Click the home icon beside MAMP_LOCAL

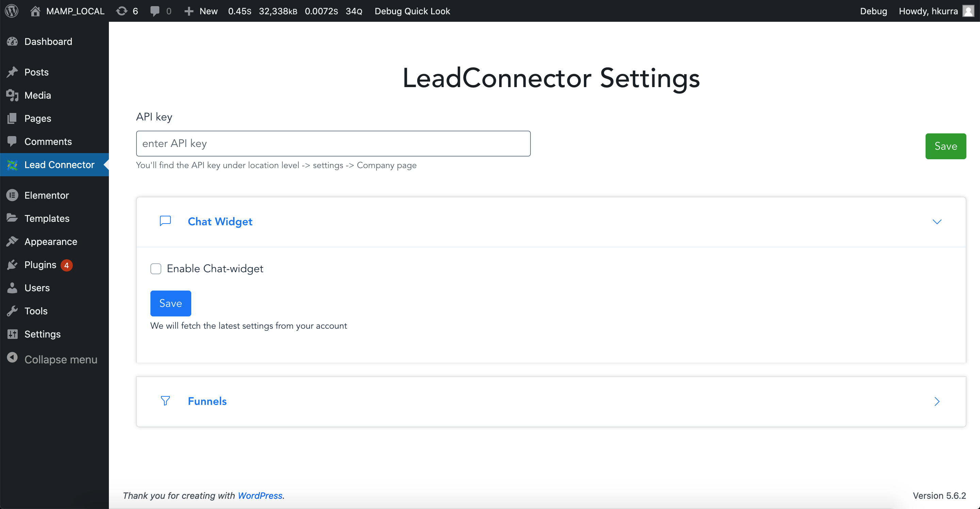pyautogui.click(x=35, y=11)
